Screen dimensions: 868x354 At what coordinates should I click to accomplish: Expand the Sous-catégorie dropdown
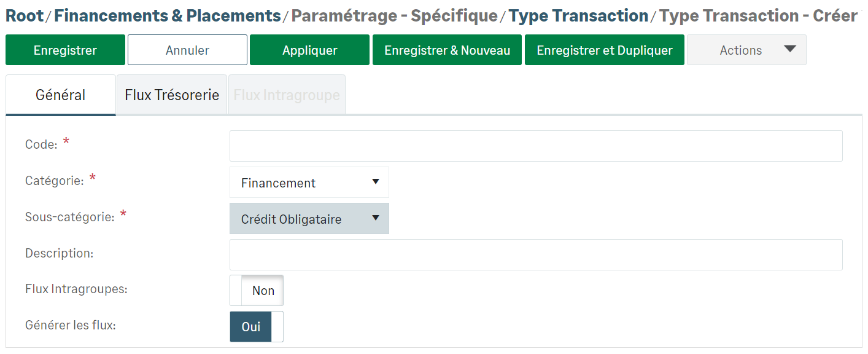pos(309,219)
